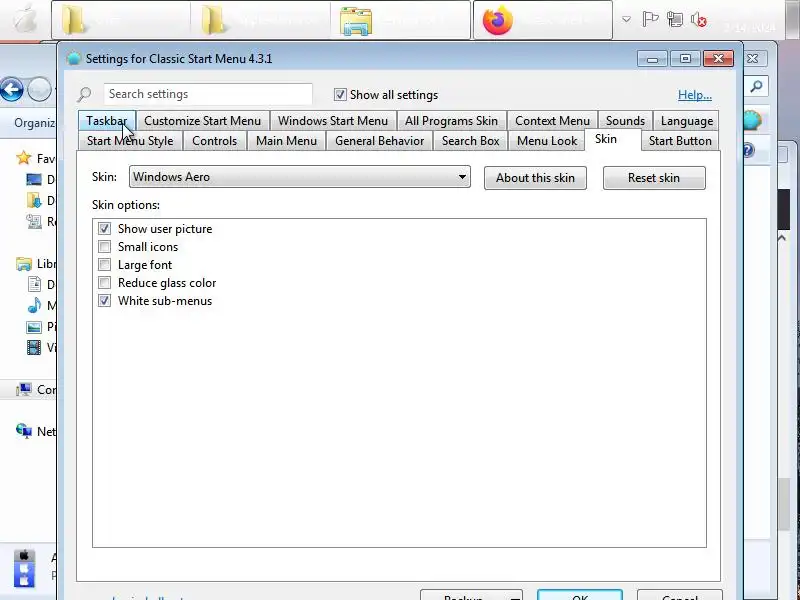Select the Videos library icon in Explorer
Screen dimensions: 800x600
34,347
